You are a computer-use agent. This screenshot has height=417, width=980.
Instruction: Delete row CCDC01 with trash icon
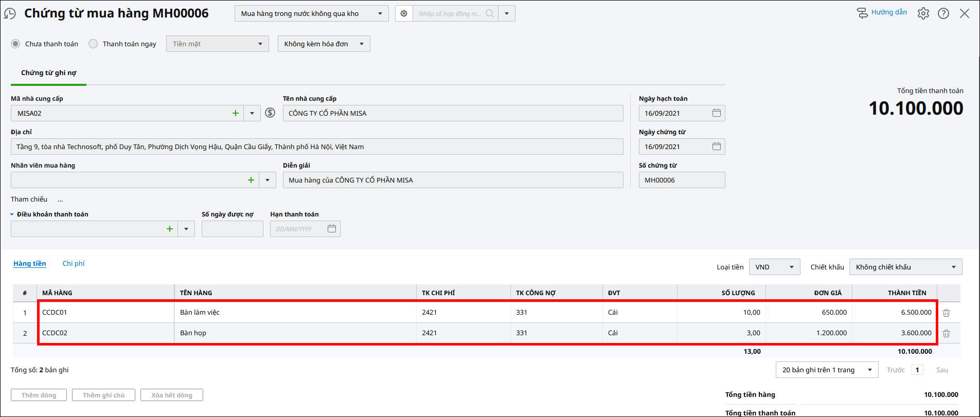click(946, 313)
